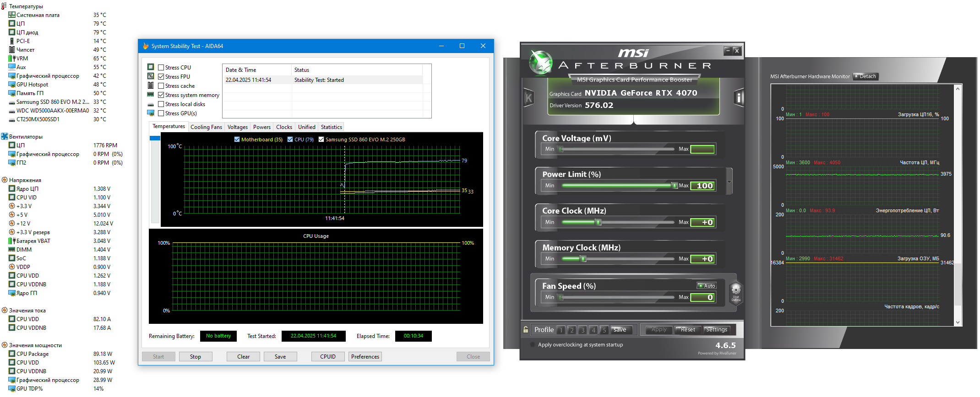Enable the Stress cache checkbox

click(161, 86)
